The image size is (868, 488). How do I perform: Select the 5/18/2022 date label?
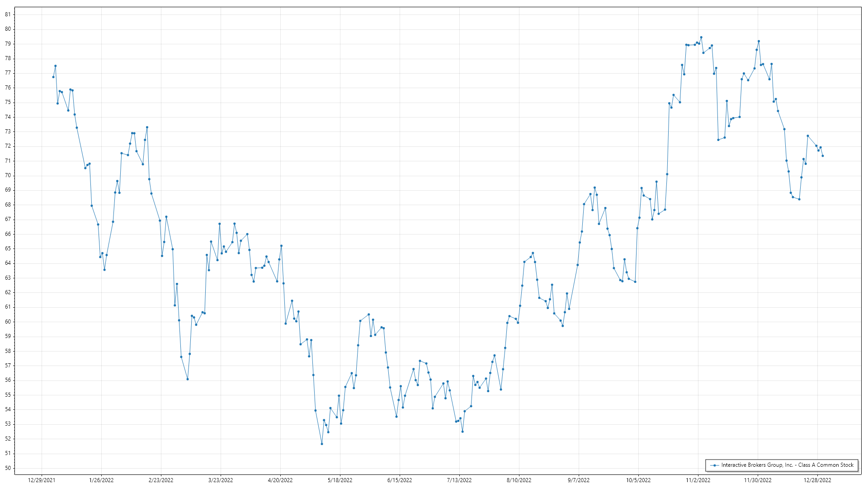click(340, 480)
